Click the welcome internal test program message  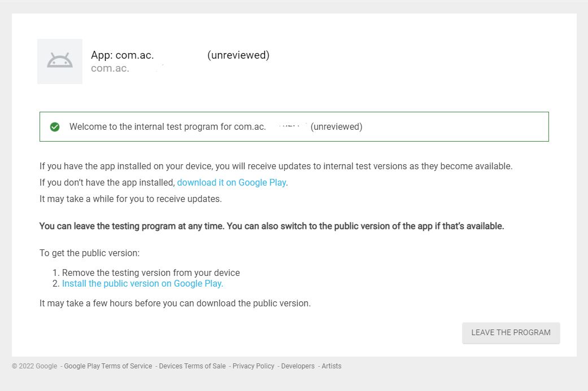[x=216, y=126]
